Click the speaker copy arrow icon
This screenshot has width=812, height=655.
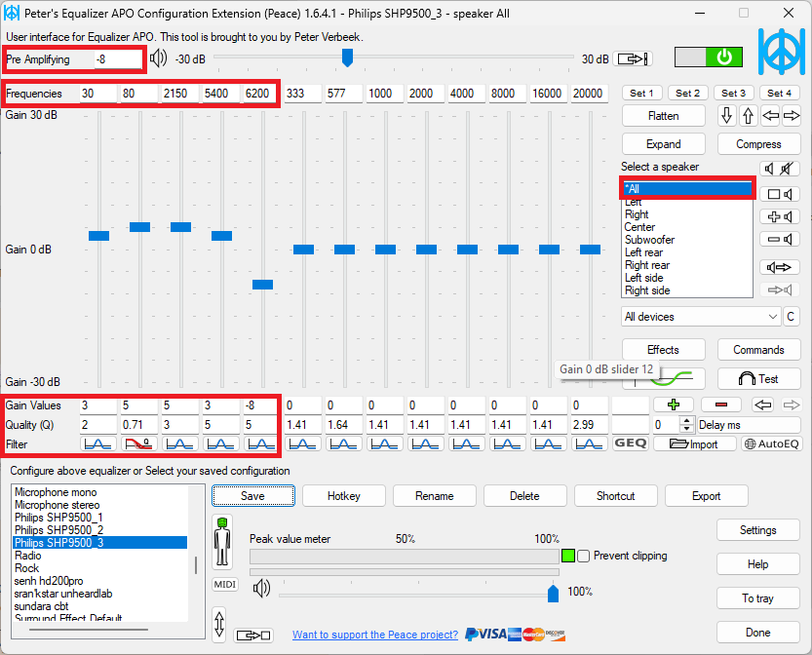coord(780,267)
